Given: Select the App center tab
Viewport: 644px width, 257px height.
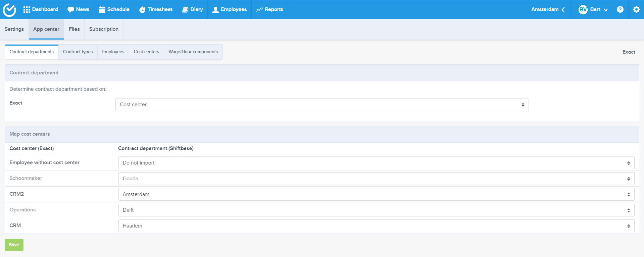Looking at the screenshot, I should pos(46,29).
